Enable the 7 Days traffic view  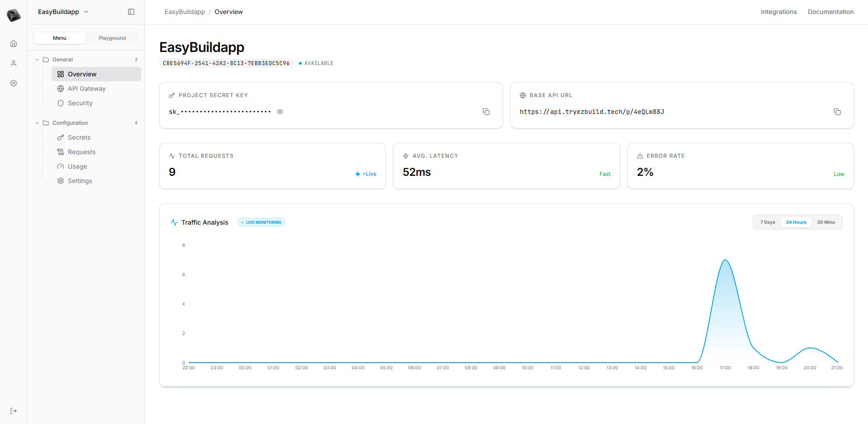click(767, 222)
